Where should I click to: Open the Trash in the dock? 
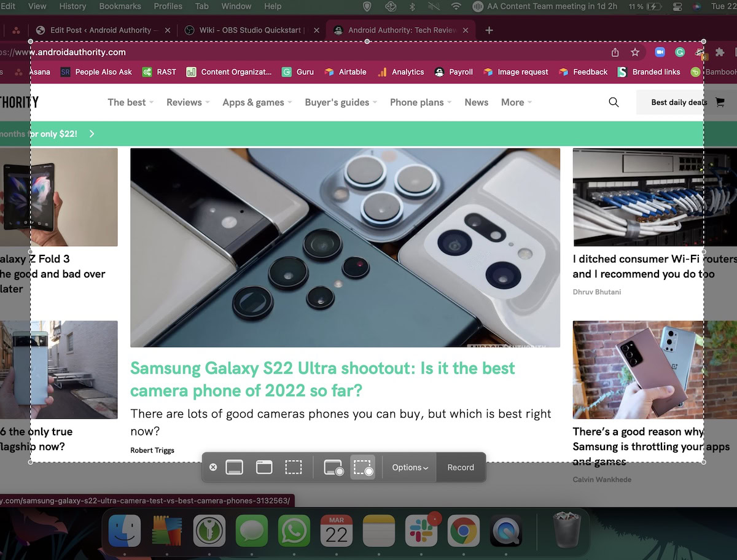point(566,531)
